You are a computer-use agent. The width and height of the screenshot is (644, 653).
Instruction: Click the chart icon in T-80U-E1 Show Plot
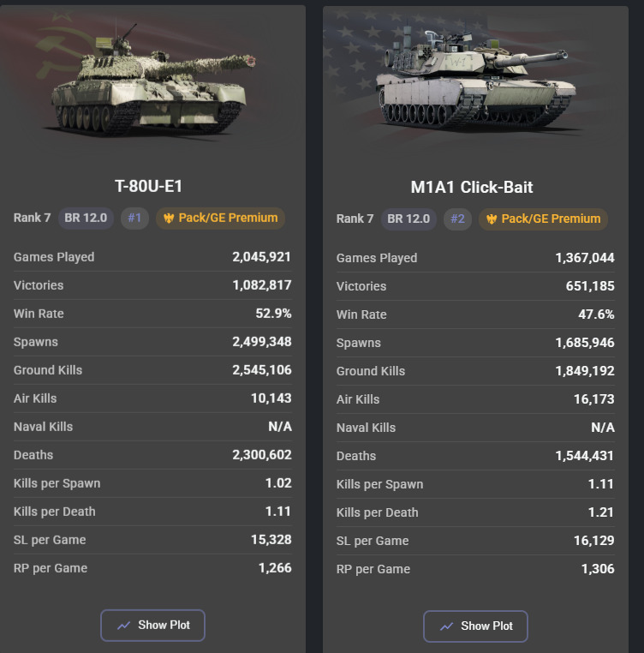(124, 626)
